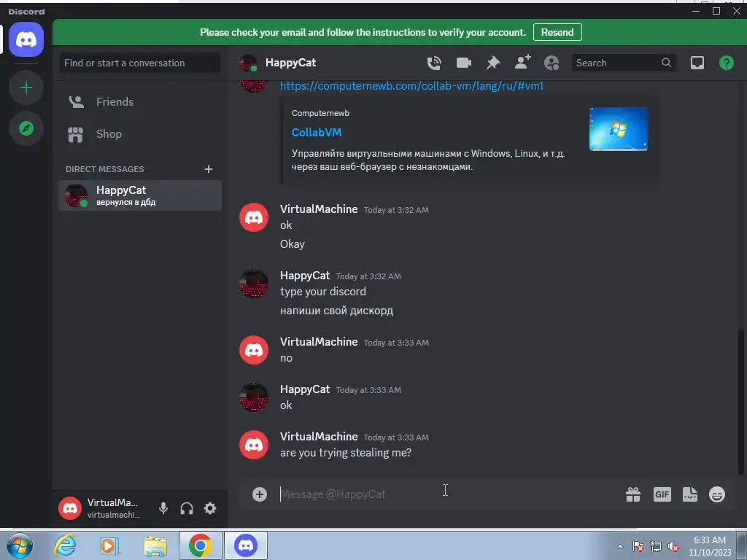Open Windows Media Player from taskbar
Screen dimensions: 747x560
coord(109,545)
